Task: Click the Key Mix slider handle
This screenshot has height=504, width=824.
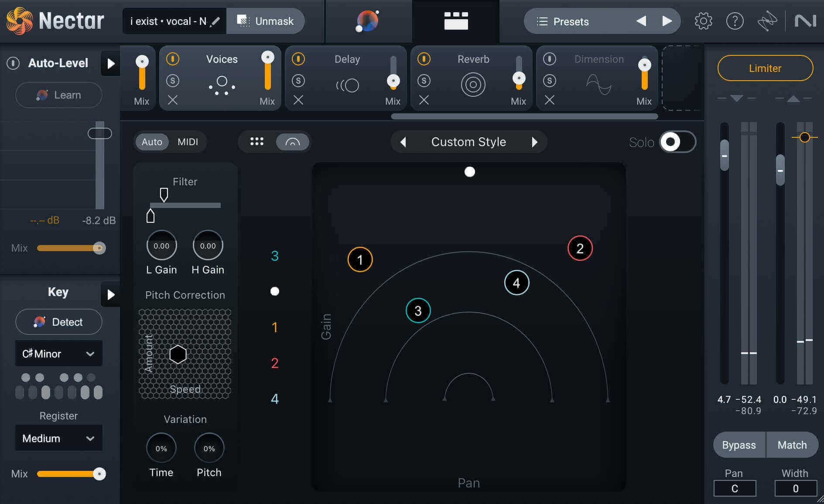Action: coord(99,474)
